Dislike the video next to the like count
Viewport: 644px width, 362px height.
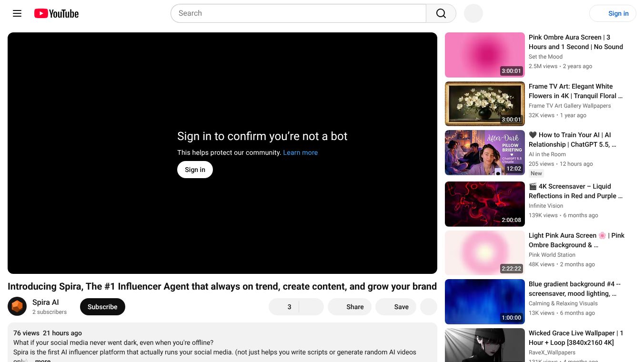point(312,307)
